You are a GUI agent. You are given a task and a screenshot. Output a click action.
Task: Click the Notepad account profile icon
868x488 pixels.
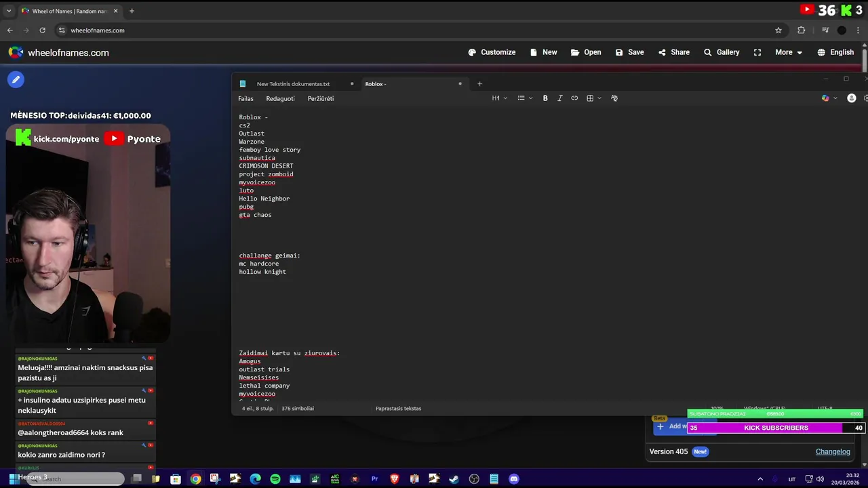852,98
